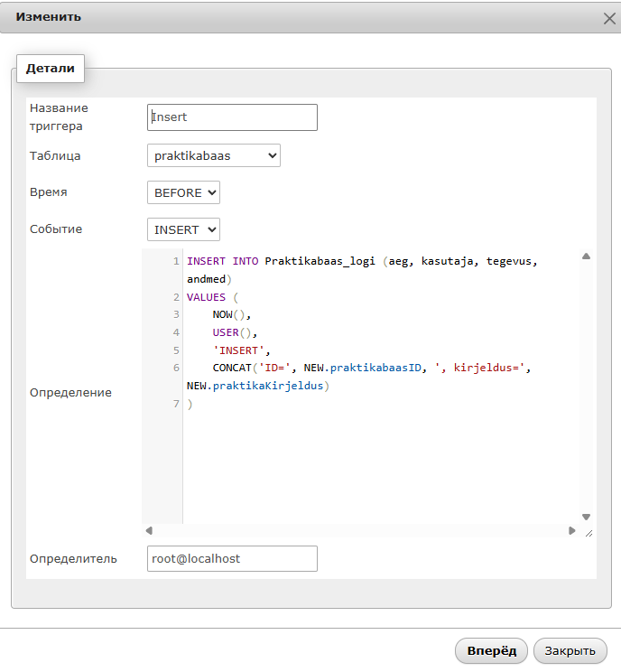Click the editor's scroll-down arrow
This screenshot has height=672, width=621.
click(x=586, y=518)
